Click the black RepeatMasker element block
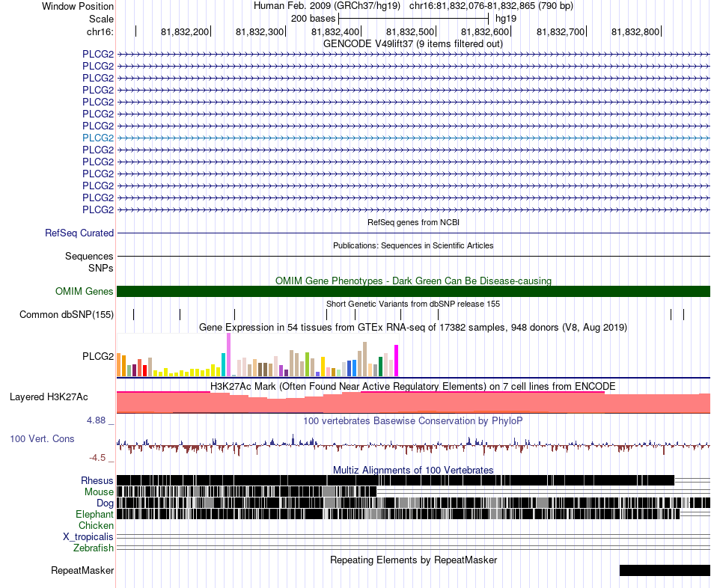This screenshot has height=588, width=711. pyautogui.click(x=665, y=570)
